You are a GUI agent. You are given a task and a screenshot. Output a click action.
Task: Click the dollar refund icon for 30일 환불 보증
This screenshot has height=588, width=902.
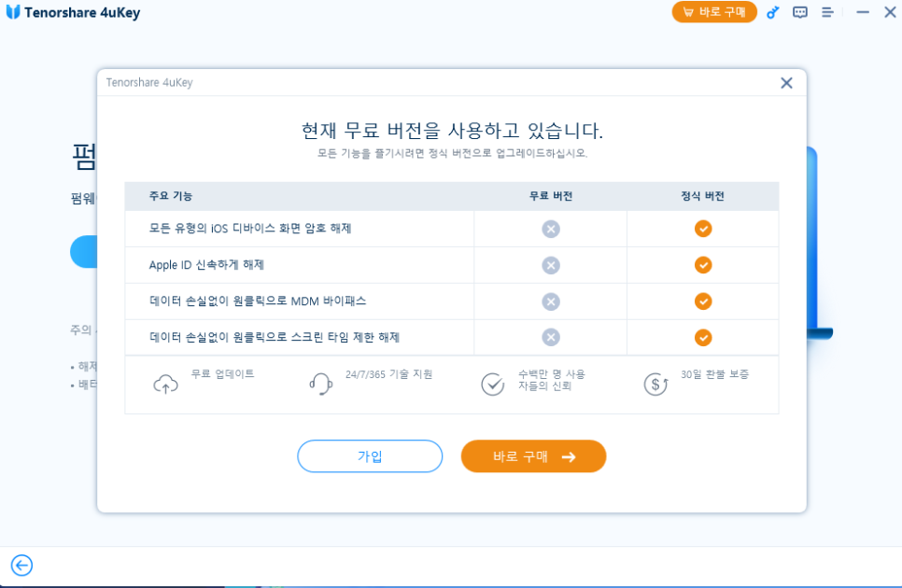tap(655, 384)
